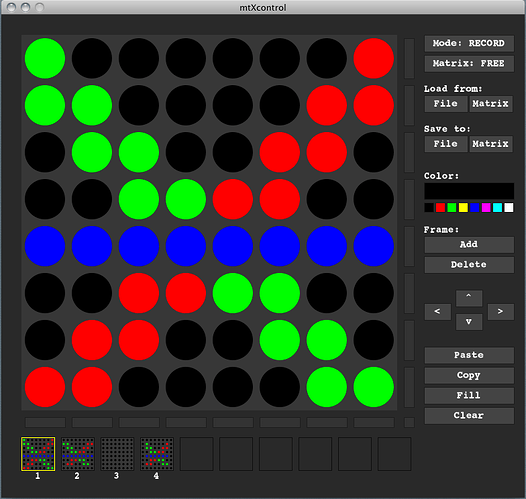Pick the magenta color swatch
This screenshot has width=526, height=499.
pyautogui.click(x=486, y=208)
